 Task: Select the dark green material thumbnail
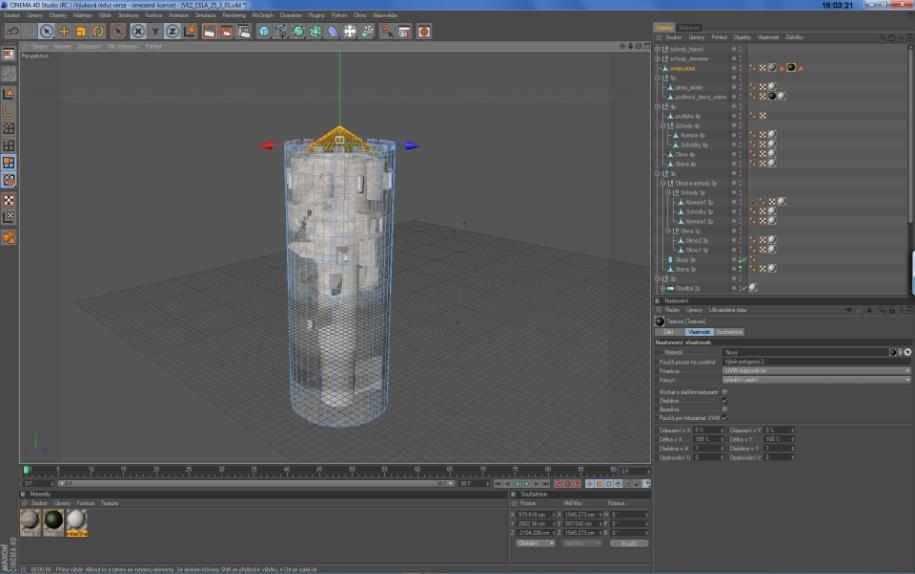point(54,522)
